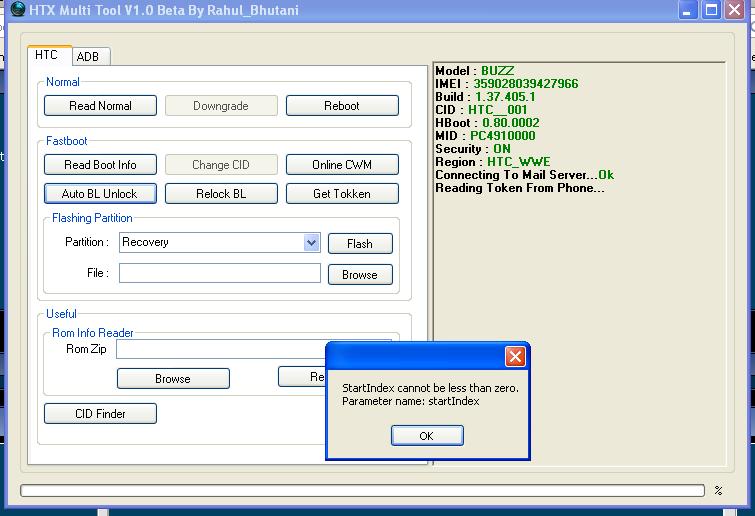The image size is (755, 516).
Task: Click the Security ON status text
Action: 502,149
